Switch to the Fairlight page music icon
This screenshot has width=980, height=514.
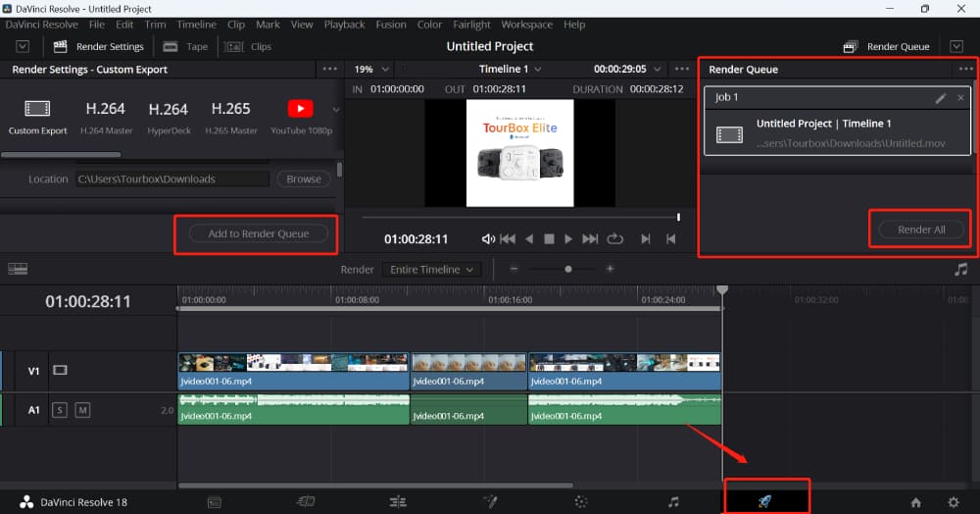[x=673, y=502]
